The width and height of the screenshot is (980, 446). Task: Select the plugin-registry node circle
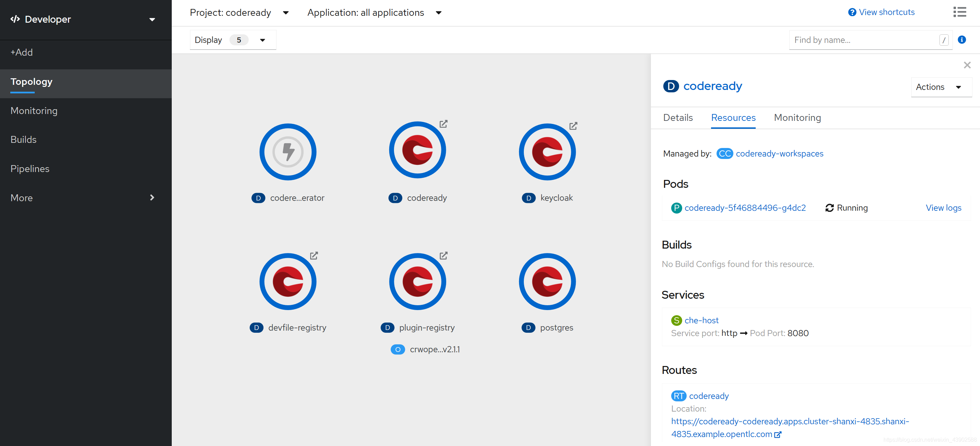417,281
